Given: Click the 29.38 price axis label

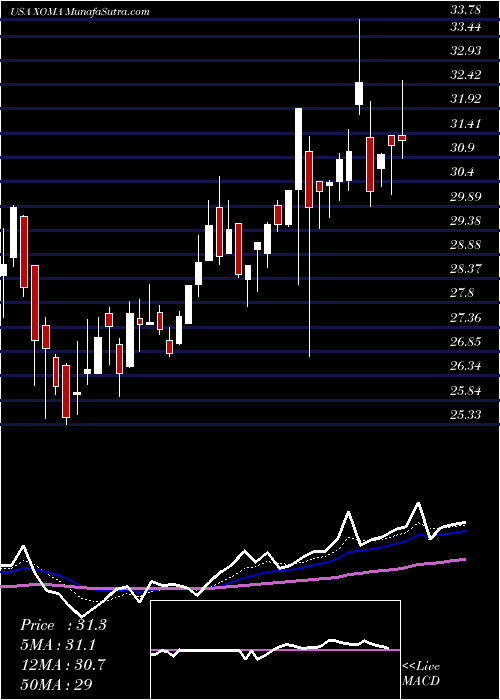Looking at the screenshot, I should [x=465, y=221].
